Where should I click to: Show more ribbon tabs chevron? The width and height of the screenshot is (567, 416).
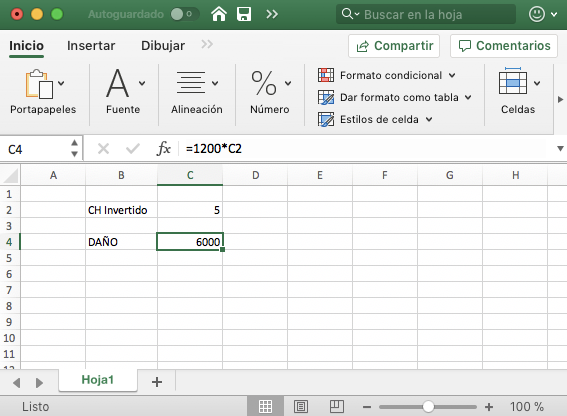tap(207, 44)
